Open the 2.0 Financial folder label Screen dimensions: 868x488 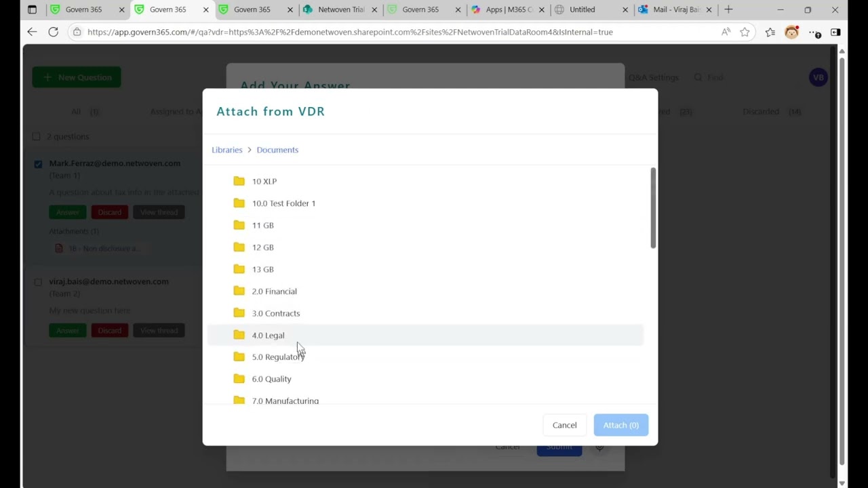[x=274, y=291]
